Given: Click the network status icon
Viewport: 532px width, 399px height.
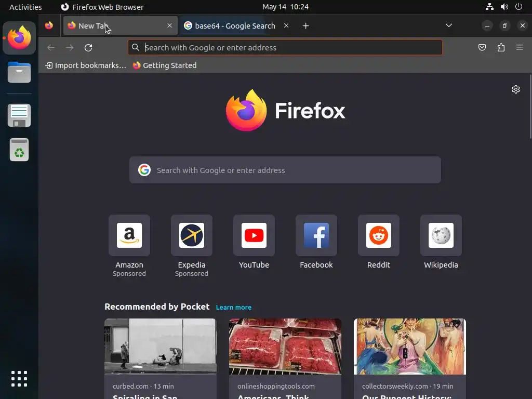Looking at the screenshot, I should point(489,7).
